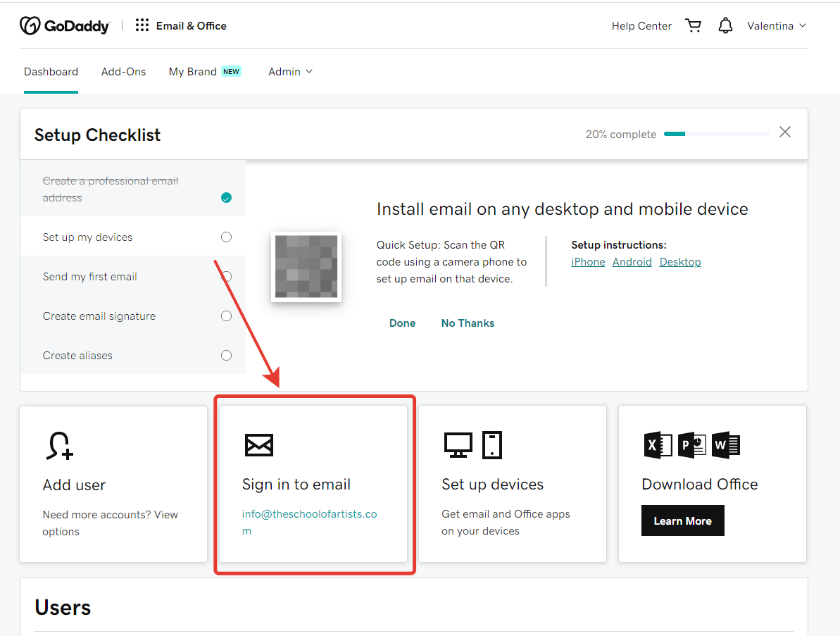Click the Learn More button

point(682,520)
